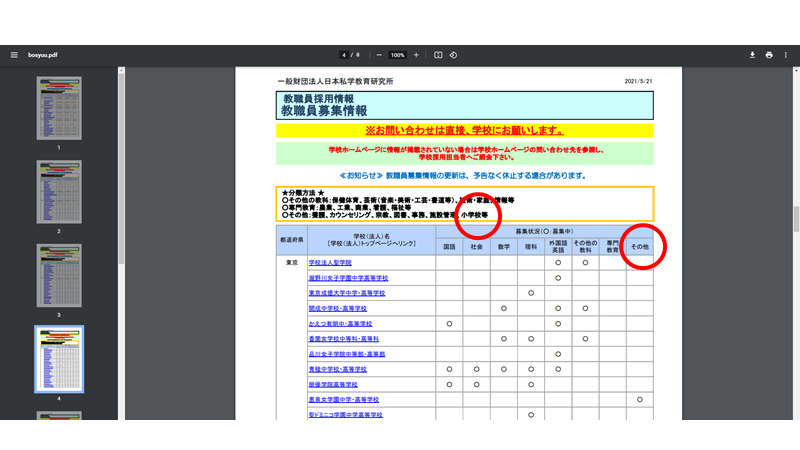The height and width of the screenshot is (450, 800).
Task: Click the blue お知らせ notice line
Action: pyautogui.click(x=463, y=176)
